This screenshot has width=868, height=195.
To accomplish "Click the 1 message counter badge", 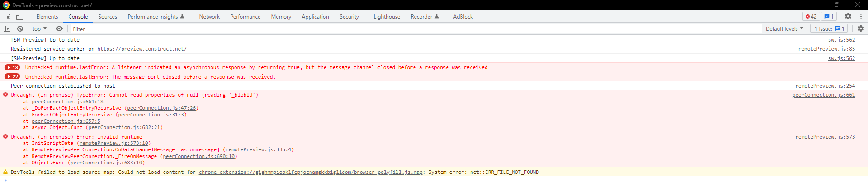I will [829, 16].
